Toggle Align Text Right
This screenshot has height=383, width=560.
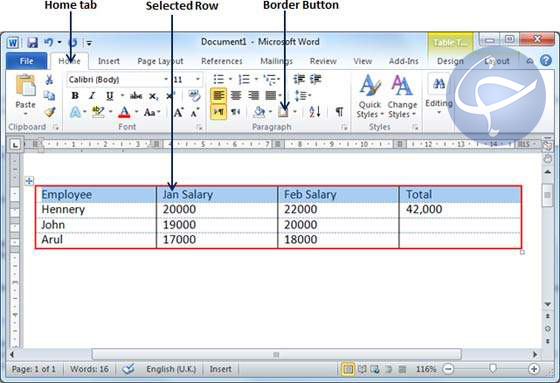pos(253,96)
